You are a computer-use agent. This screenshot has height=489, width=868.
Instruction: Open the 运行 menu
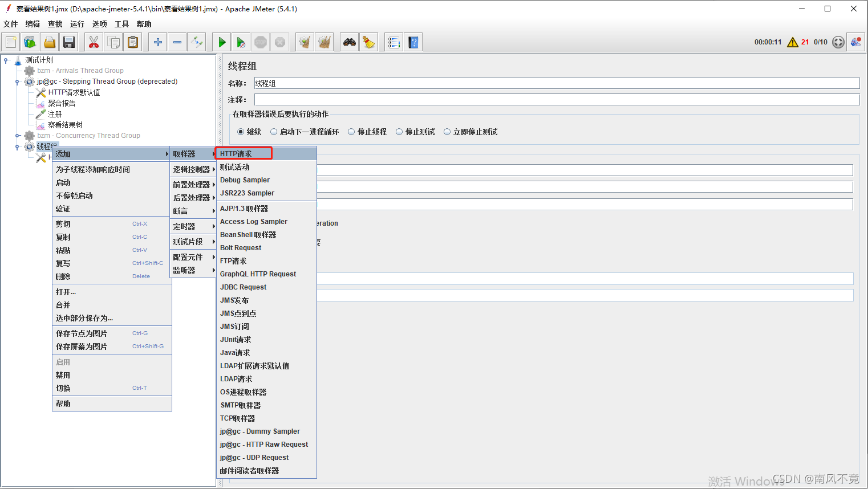[78, 24]
